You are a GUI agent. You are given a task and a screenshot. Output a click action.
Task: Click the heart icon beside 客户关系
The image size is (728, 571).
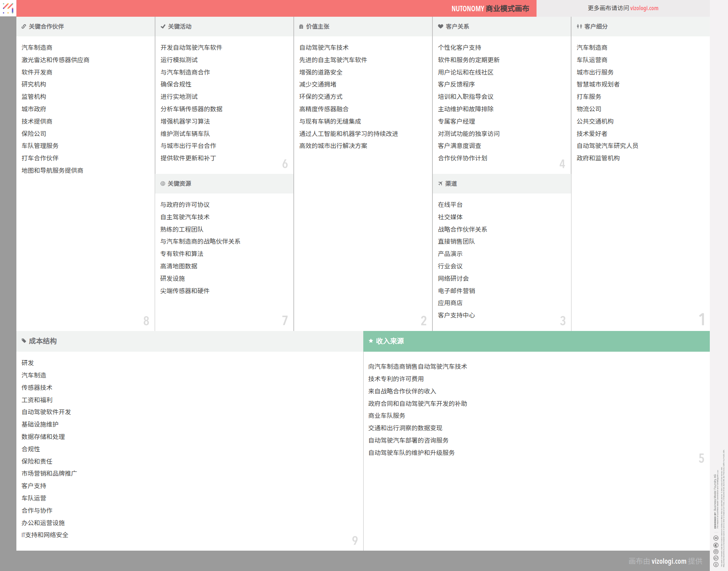440,27
